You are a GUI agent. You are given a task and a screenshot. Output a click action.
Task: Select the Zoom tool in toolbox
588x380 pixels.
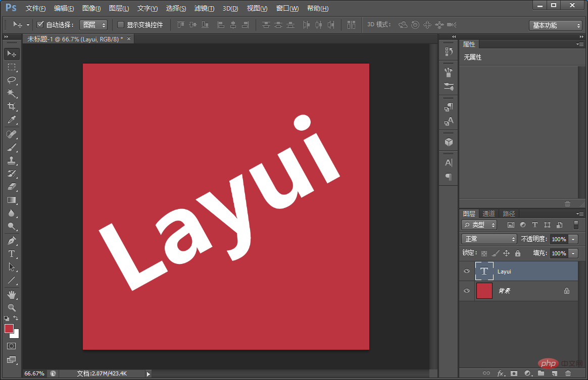12,308
